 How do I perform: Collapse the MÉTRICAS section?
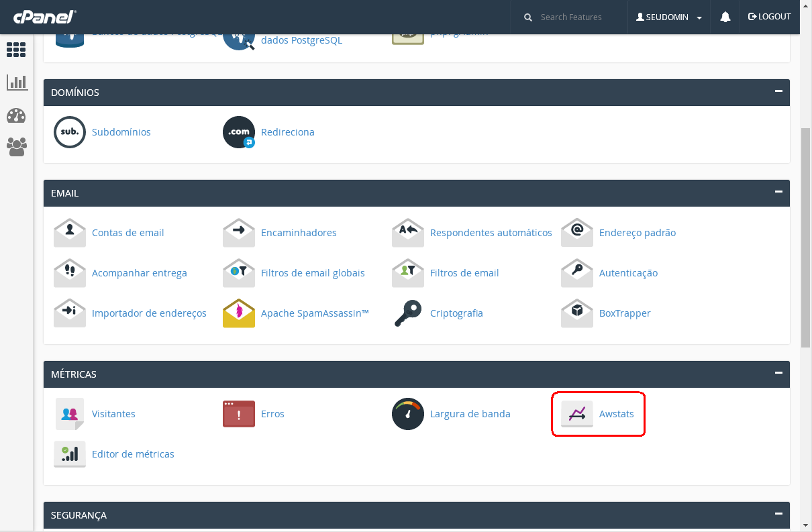pos(778,373)
